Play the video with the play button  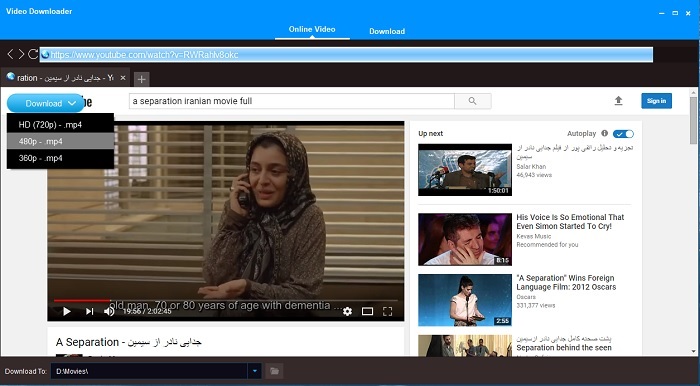(x=67, y=311)
